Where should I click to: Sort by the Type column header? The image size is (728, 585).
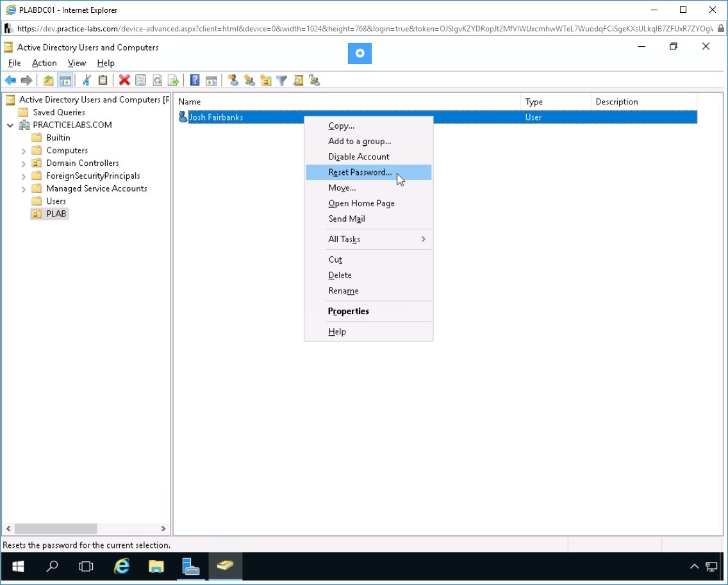click(x=556, y=102)
